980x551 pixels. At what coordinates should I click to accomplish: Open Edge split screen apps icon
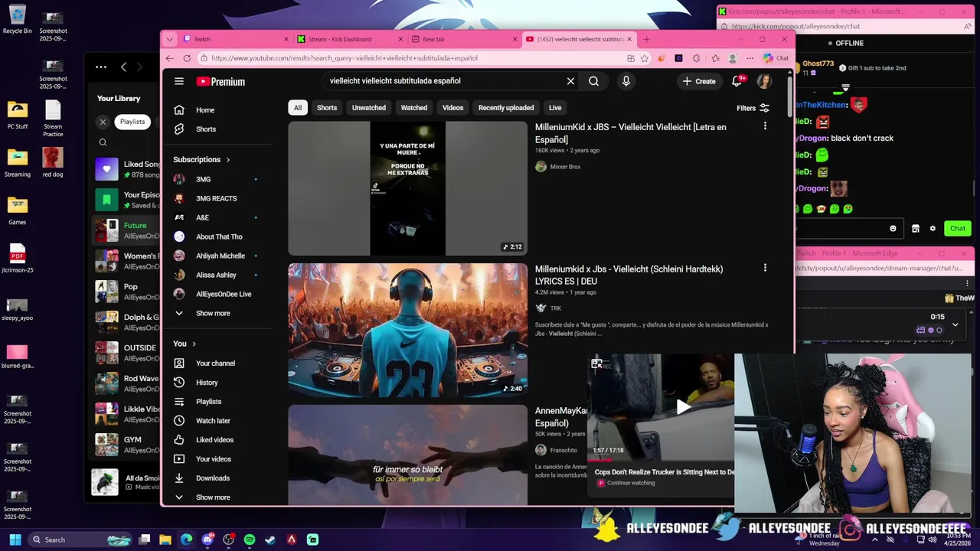631,58
